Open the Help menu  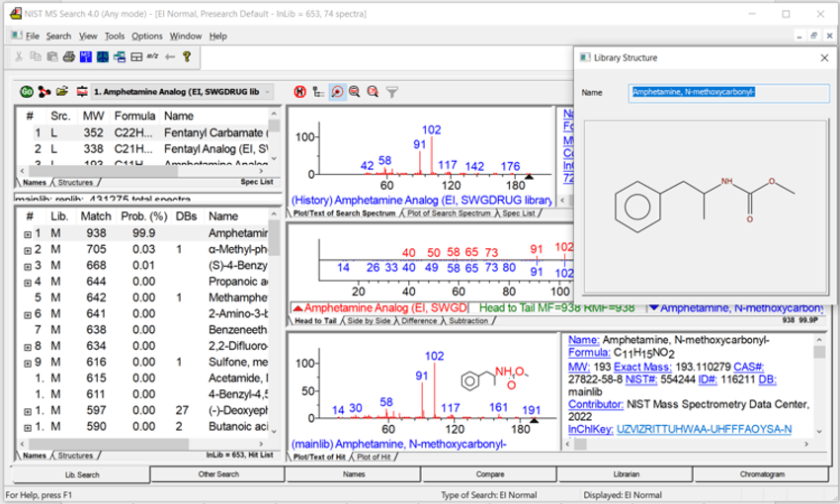coord(218,36)
